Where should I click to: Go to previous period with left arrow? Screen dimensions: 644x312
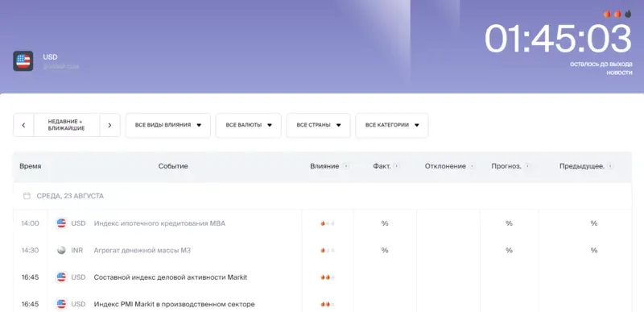point(24,125)
